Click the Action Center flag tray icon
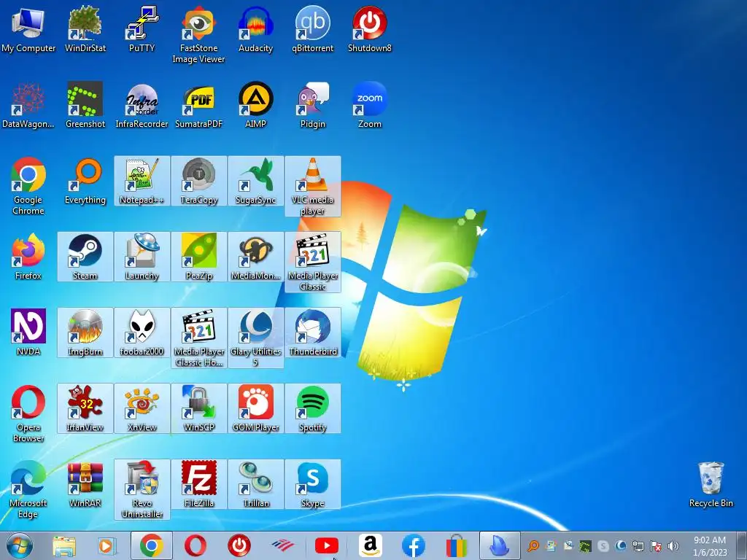Image resolution: width=747 pixels, height=560 pixels. point(656,546)
